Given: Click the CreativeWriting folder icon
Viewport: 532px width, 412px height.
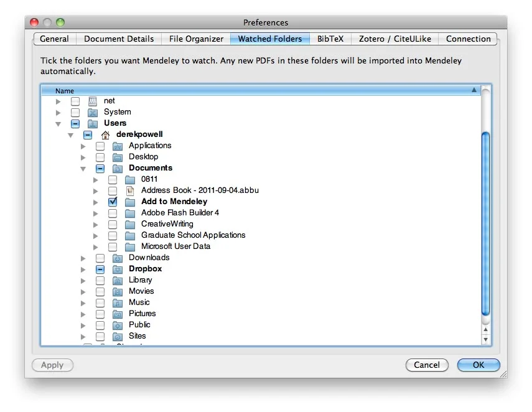Looking at the screenshot, I should [130, 224].
